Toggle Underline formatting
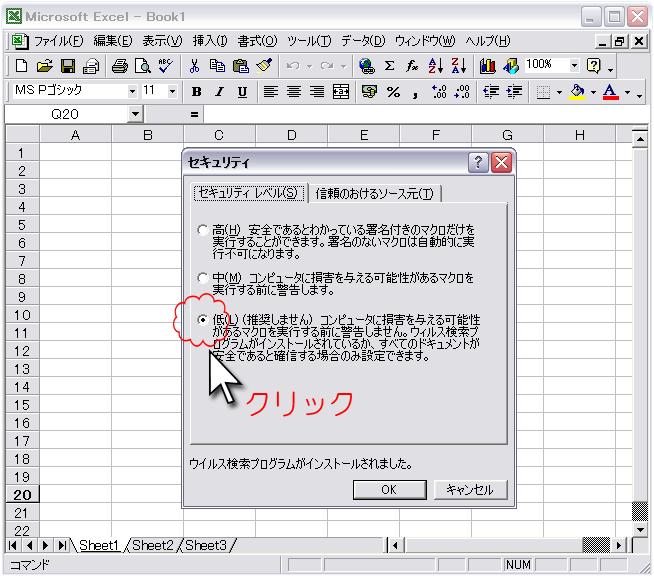 (x=242, y=92)
